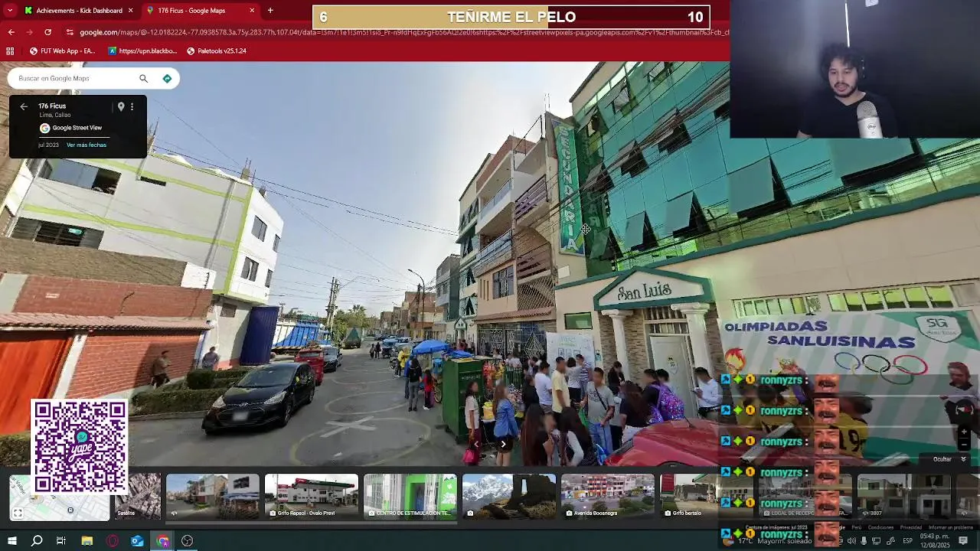Open the Privacidad footer link
980x551 pixels.
point(911,527)
